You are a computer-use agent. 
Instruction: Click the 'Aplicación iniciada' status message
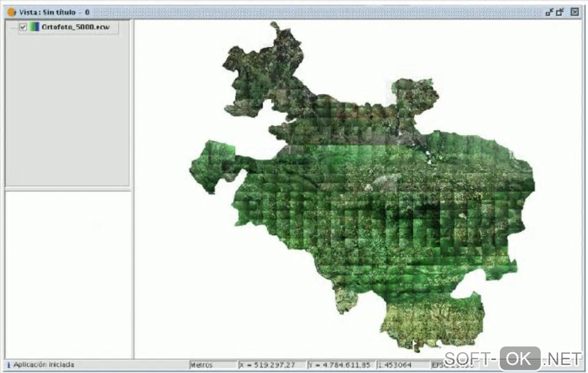point(44,364)
